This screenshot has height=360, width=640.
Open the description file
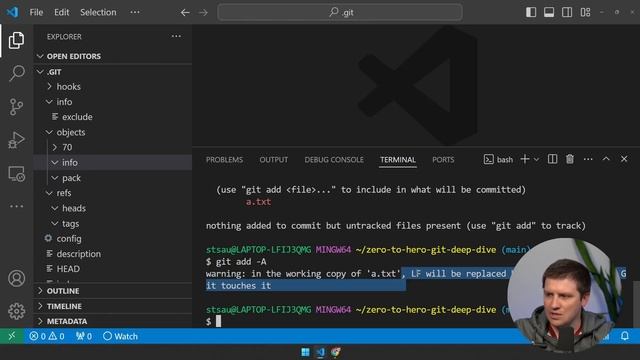tap(113, 254)
